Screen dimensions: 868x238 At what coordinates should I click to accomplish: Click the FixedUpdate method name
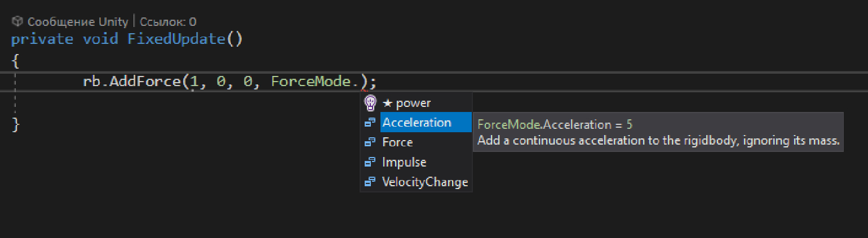click(x=176, y=39)
